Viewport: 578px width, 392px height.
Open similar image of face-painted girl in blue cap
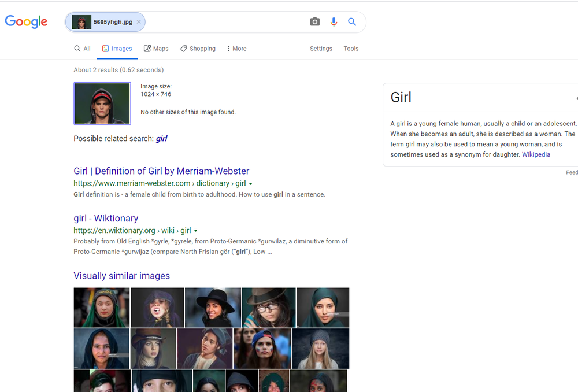click(x=262, y=349)
